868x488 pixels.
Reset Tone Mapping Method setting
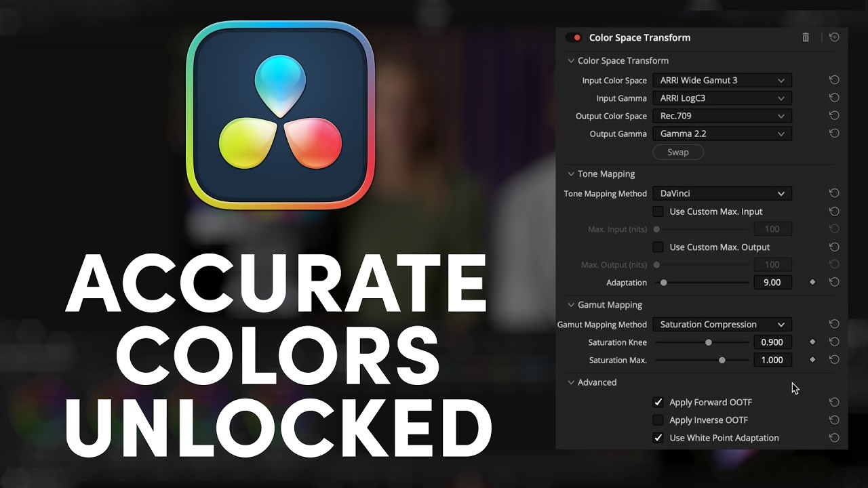(834, 194)
